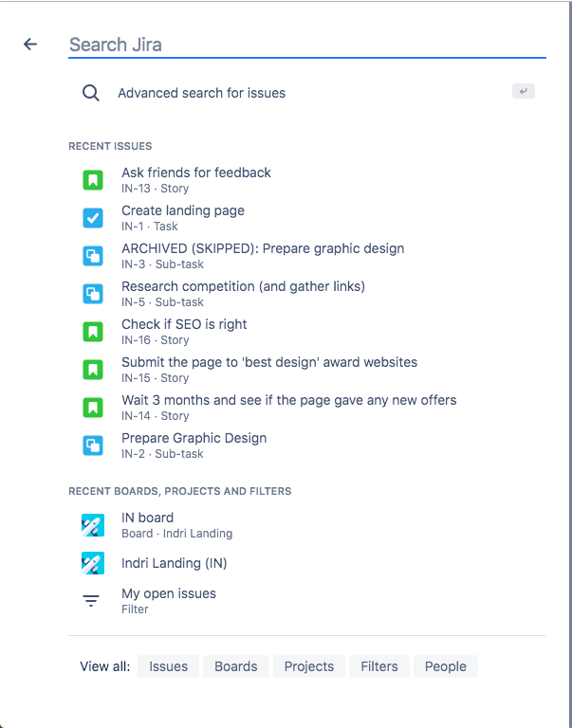
Task: View all Filters
Action: 379,666
